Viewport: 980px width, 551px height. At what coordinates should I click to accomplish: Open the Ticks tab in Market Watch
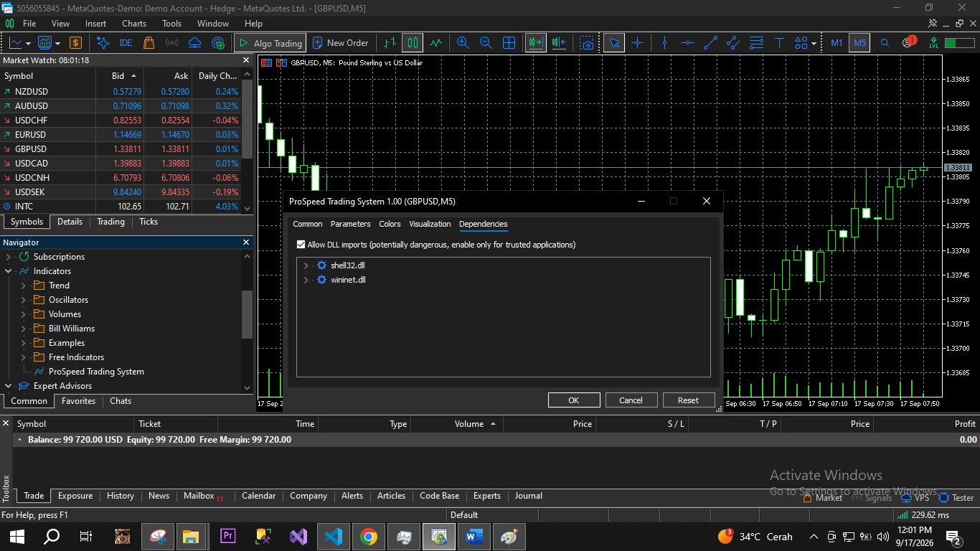(x=149, y=222)
